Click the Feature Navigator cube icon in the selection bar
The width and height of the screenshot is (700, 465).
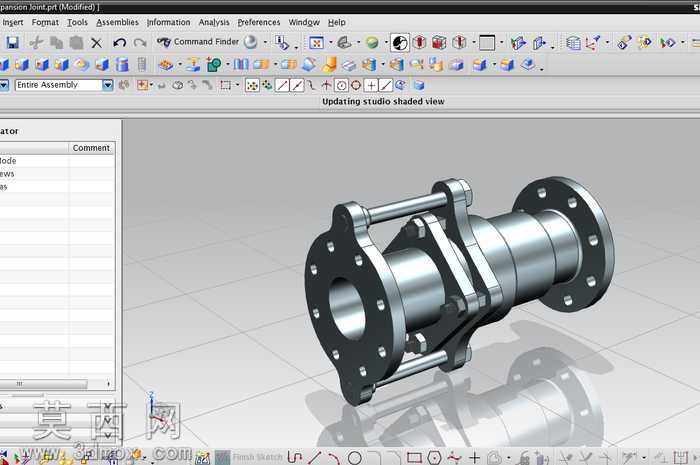(419, 85)
